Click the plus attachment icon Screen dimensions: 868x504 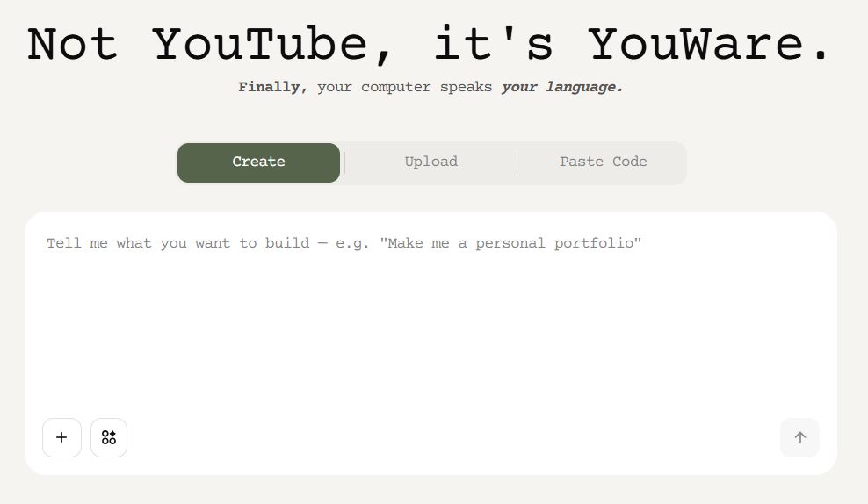click(x=61, y=437)
